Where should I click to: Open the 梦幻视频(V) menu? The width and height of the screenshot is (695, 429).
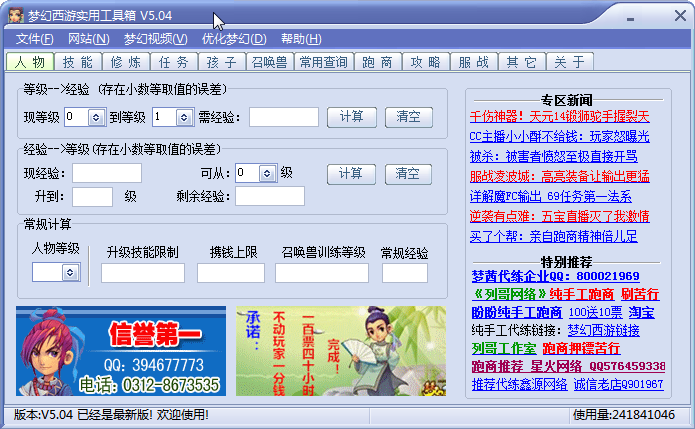(156, 39)
